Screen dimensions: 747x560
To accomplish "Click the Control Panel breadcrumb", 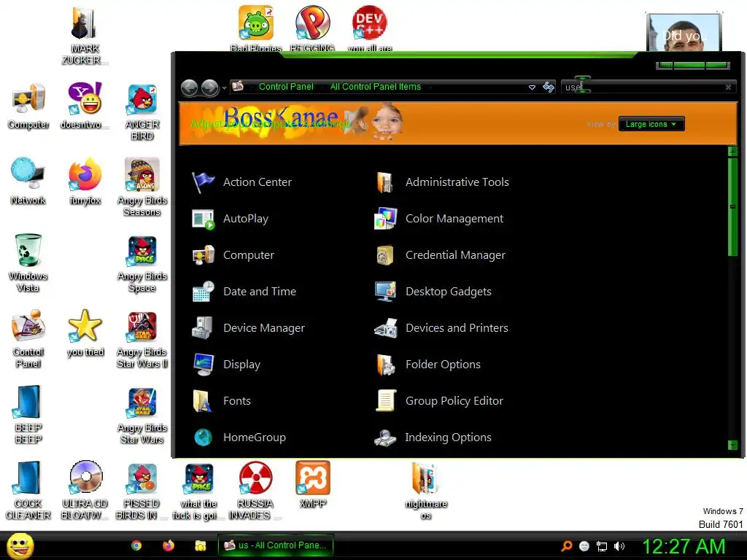I will (286, 87).
